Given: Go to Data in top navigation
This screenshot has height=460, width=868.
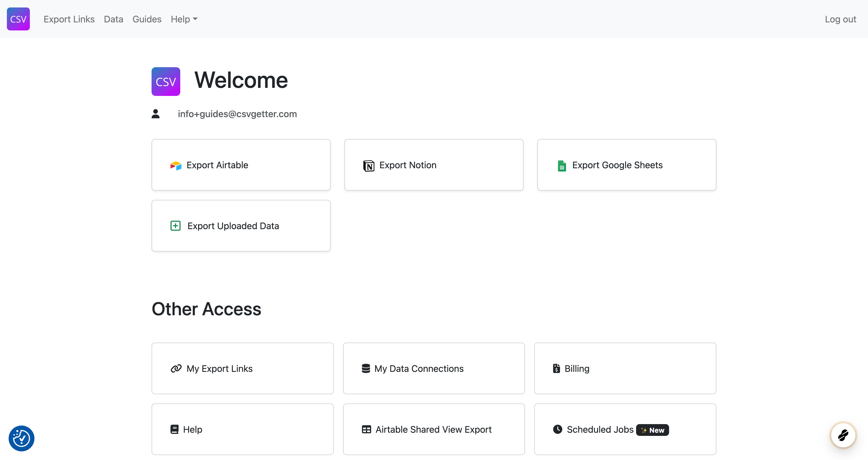Looking at the screenshot, I should [114, 19].
